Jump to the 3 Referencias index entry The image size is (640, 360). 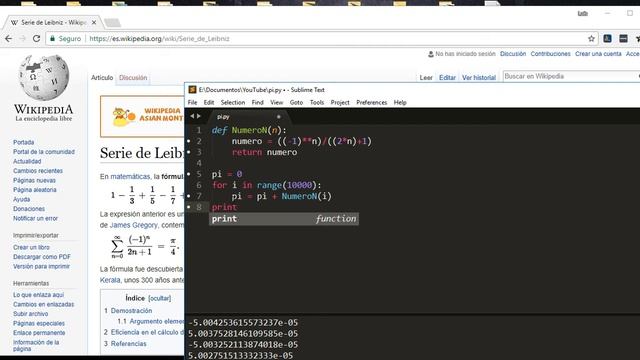(125, 344)
